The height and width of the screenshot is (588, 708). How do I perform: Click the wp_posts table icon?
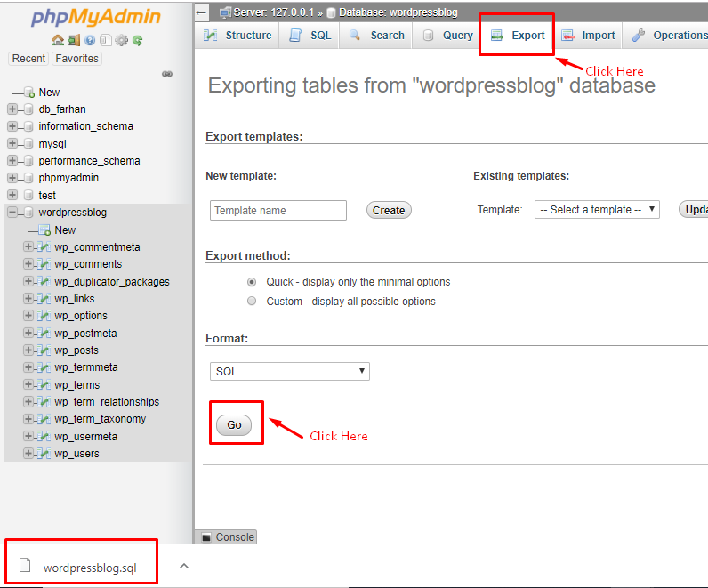tap(44, 350)
